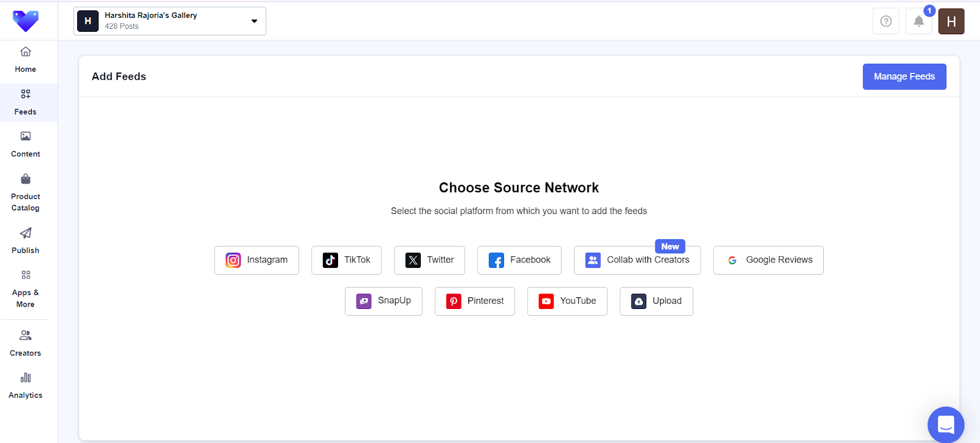The width and height of the screenshot is (980, 443).
Task: Choose Instagram as source network
Action: point(257,260)
